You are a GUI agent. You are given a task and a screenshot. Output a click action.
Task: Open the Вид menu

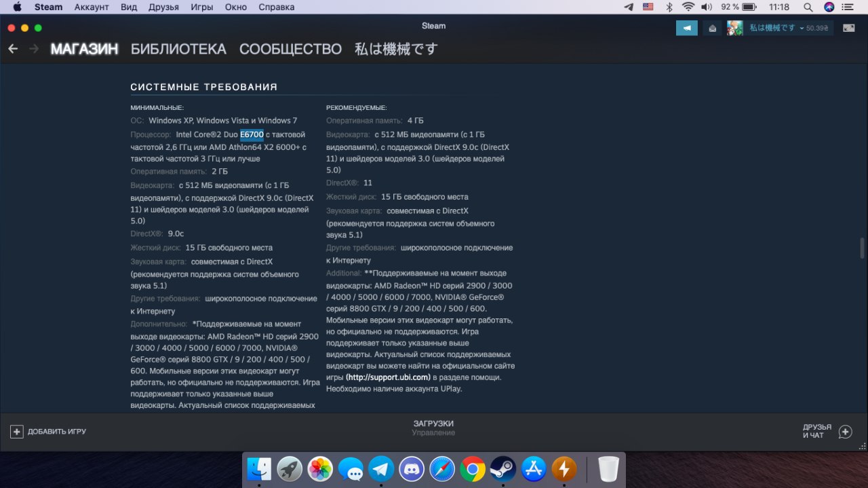[129, 7]
